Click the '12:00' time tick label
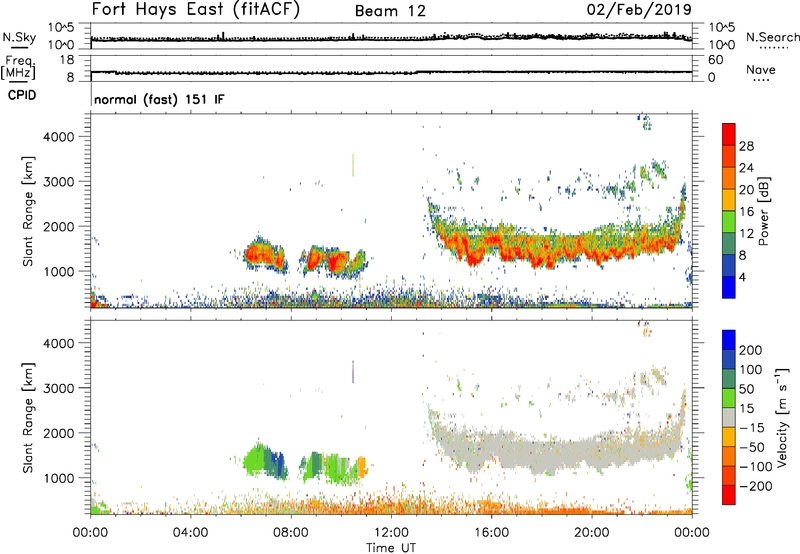800x554 pixels. click(391, 533)
